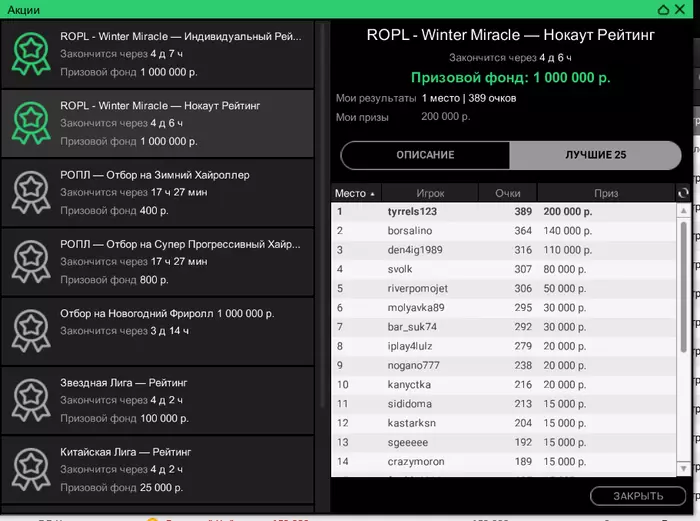Select player den4ig1989 row
This screenshot has width=700, height=521.
click(x=504, y=250)
